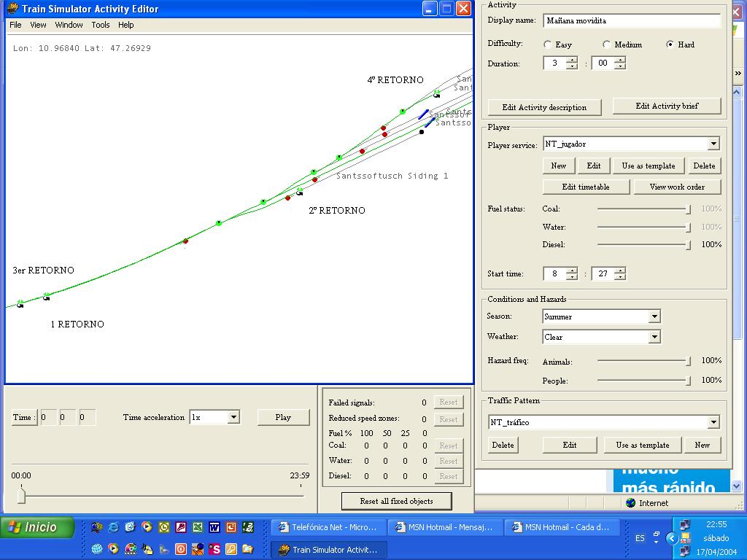Launch Word from the quick launch bar
This screenshot has width=747, height=560.
point(214,527)
